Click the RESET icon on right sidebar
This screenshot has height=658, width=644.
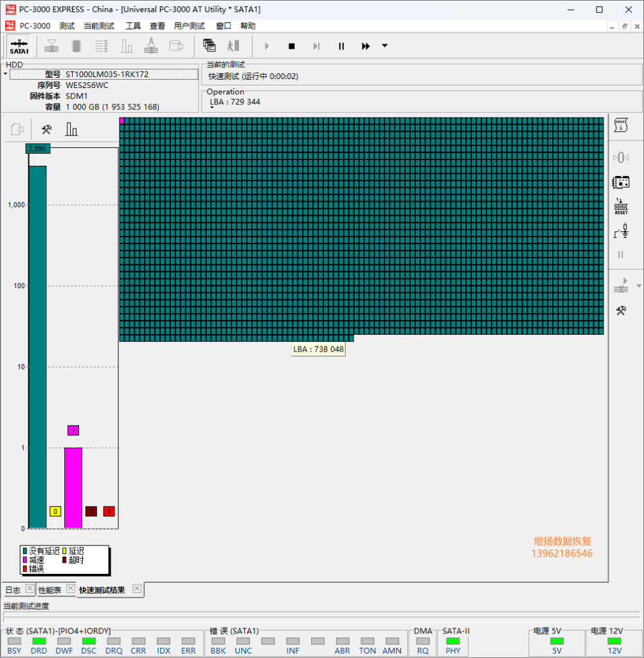(621, 206)
